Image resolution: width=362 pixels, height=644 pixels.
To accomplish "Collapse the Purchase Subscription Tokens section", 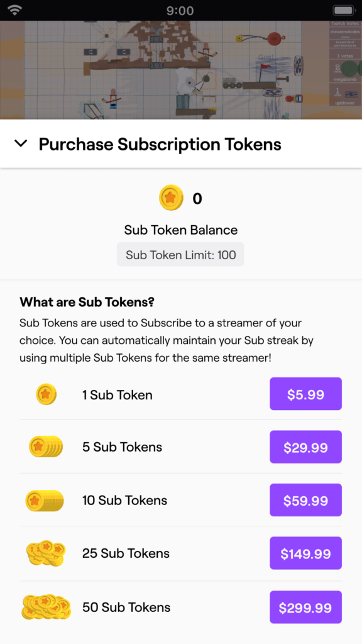I will pos(21,143).
